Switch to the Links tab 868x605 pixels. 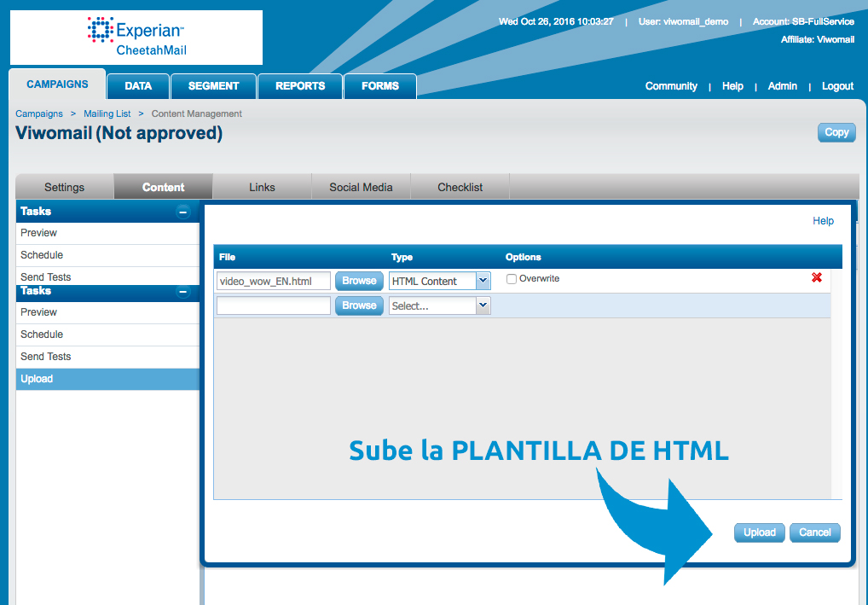click(x=262, y=187)
